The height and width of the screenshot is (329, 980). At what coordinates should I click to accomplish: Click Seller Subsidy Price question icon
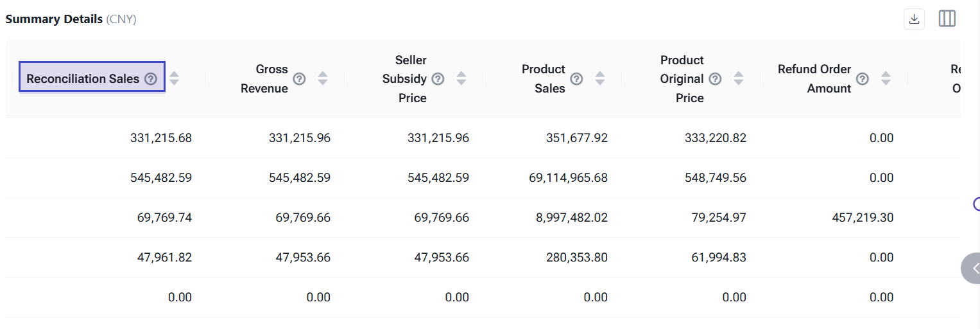(438, 79)
